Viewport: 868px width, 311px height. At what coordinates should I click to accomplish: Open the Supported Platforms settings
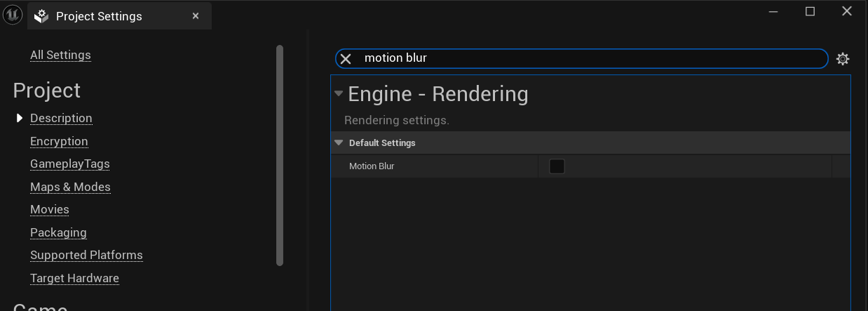pos(86,255)
